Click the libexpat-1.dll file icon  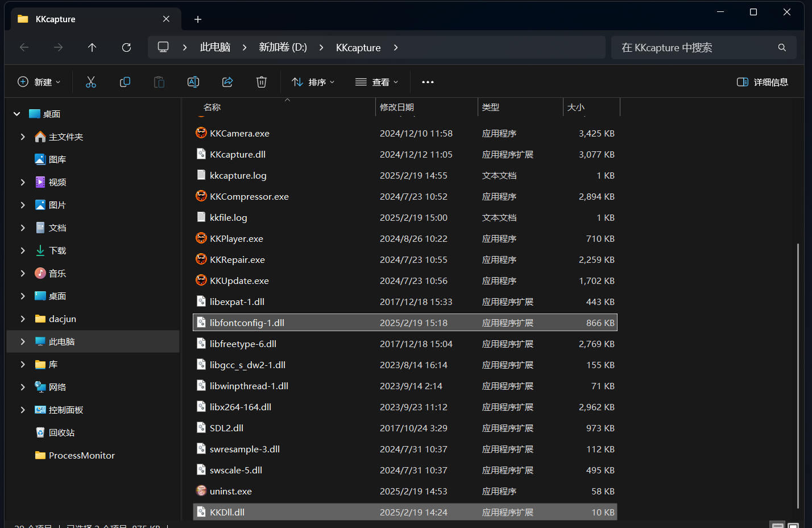(201, 301)
